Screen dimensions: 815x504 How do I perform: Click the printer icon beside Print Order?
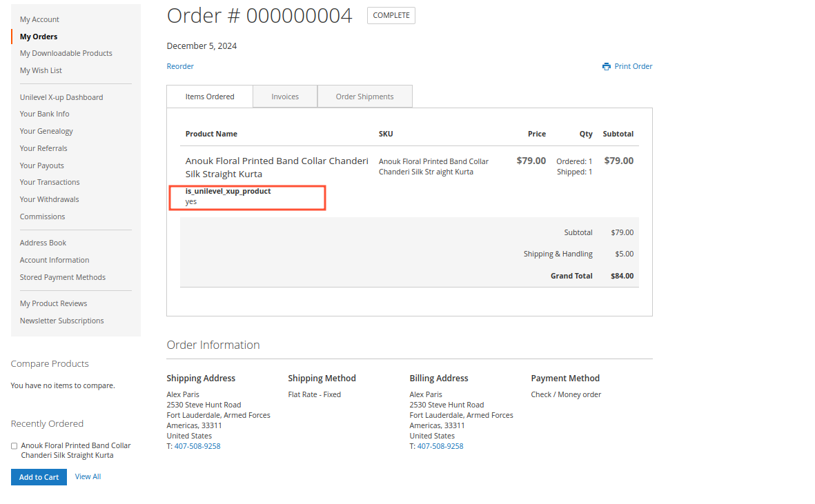coord(606,67)
